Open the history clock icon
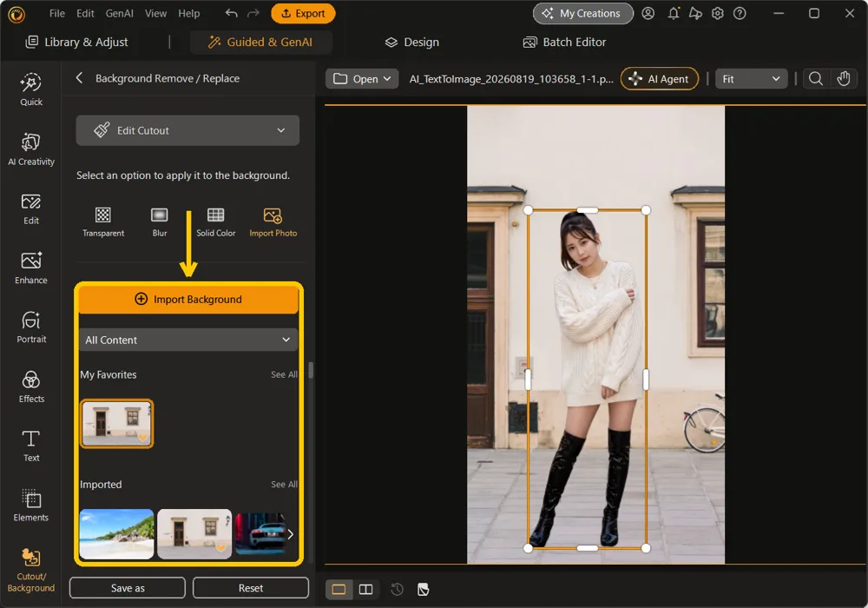Screen dimensions: 868x608 point(397,589)
